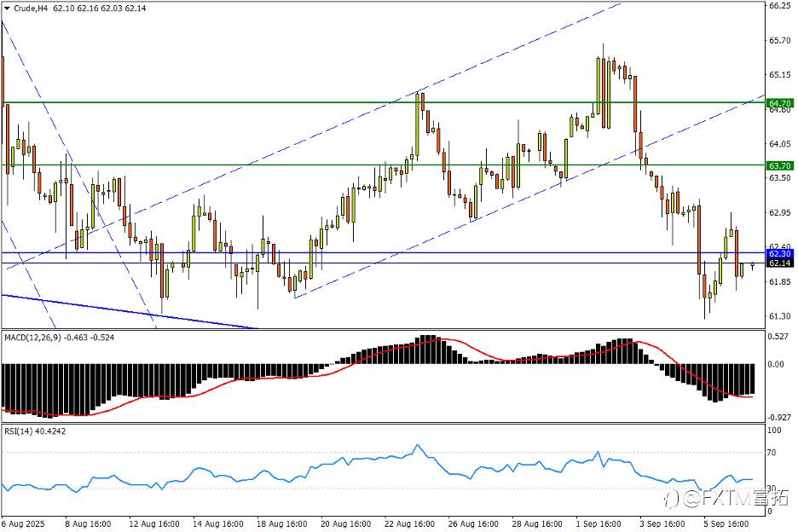Image resolution: width=798 pixels, height=532 pixels.
Task: Click the RSI scale value 70
Action: (772, 453)
